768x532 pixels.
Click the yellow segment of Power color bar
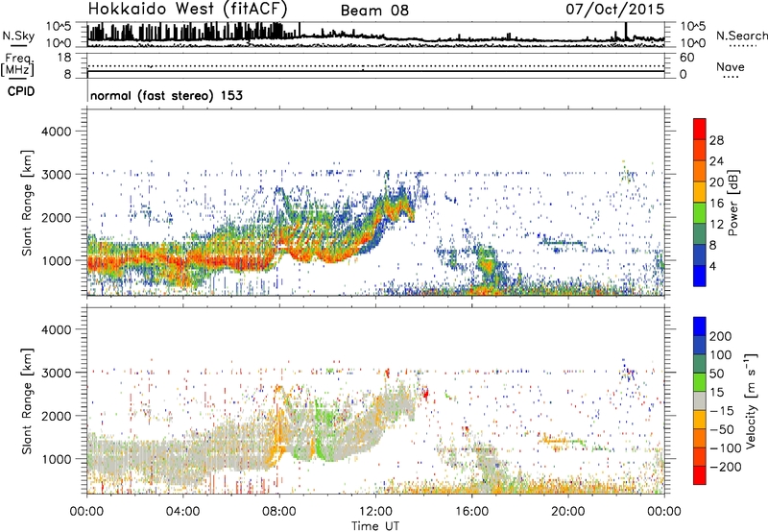point(700,191)
